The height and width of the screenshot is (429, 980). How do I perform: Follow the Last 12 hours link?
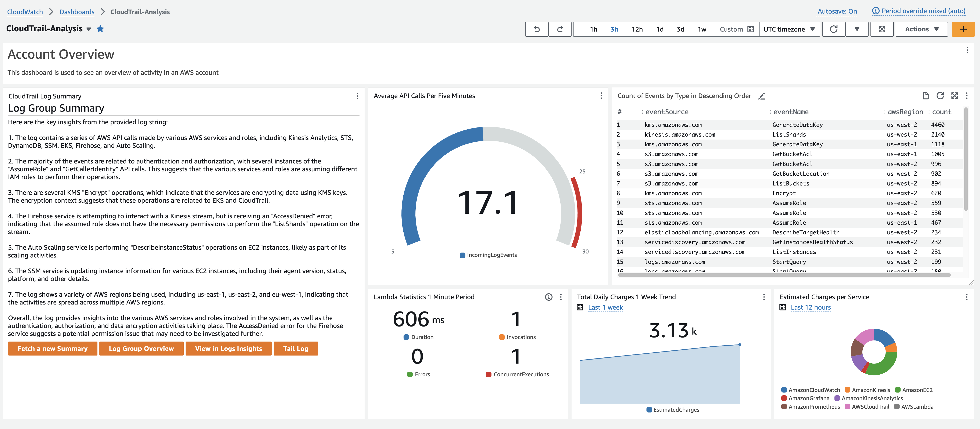(x=811, y=307)
